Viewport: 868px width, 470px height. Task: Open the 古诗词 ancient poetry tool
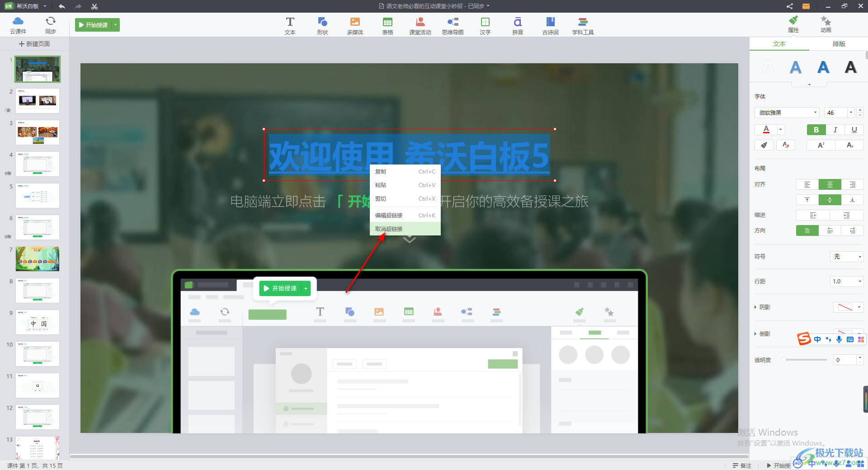coord(550,26)
